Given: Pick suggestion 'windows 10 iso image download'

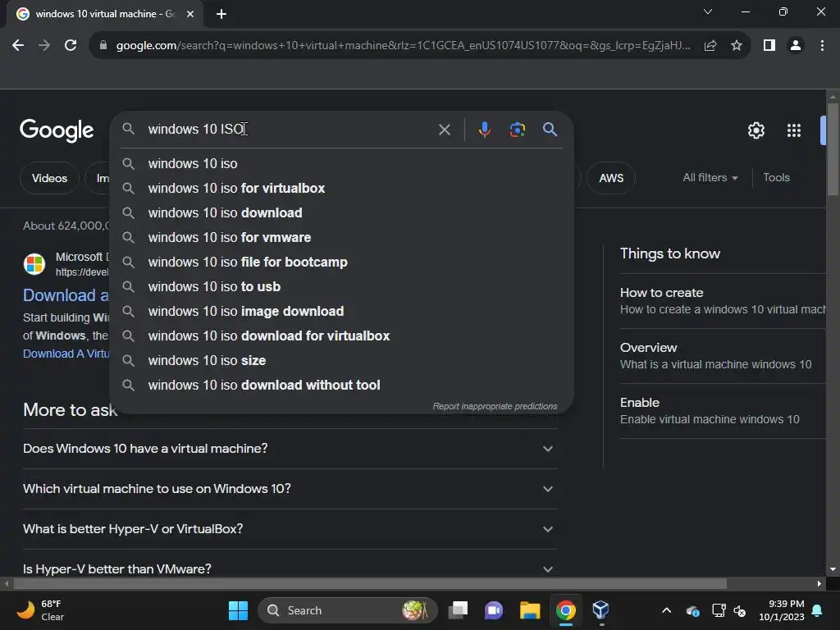Looking at the screenshot, I should 341,311.
